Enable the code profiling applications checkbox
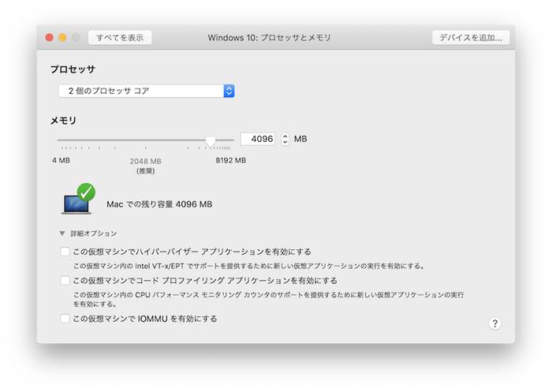Viewport: 552px width, 392px height. (x=65, y=280)
